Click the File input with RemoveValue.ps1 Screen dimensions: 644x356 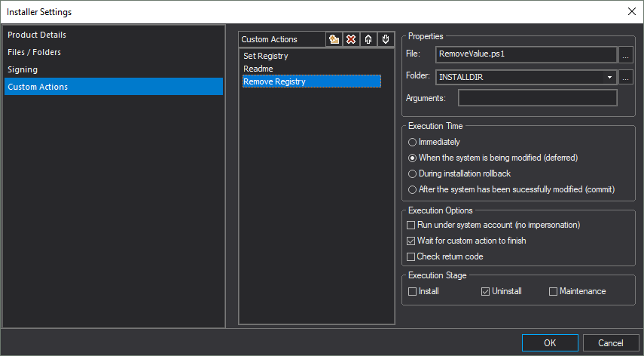point(526,54)
